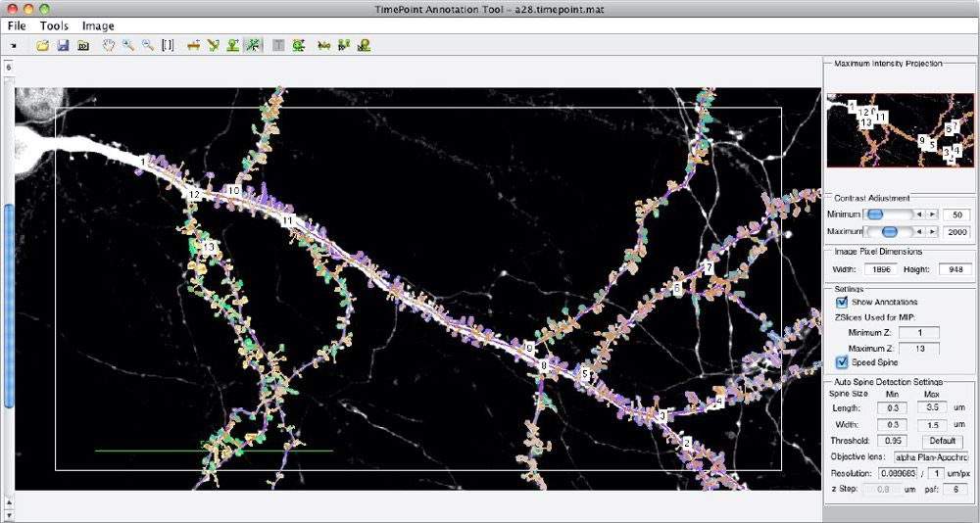
Task: Click the gray T text tool icon
Action: pos(278,45)
